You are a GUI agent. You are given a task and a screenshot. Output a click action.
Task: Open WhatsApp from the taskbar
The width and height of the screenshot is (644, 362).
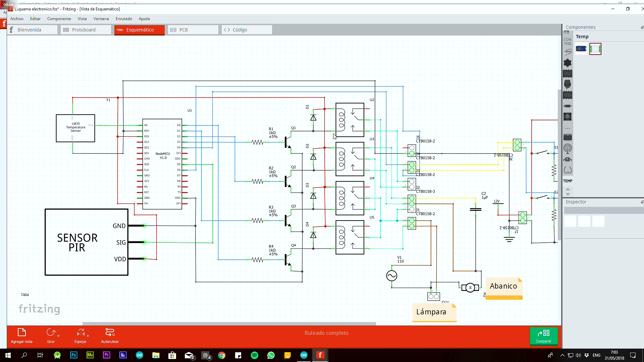click(x=271, y=355)
